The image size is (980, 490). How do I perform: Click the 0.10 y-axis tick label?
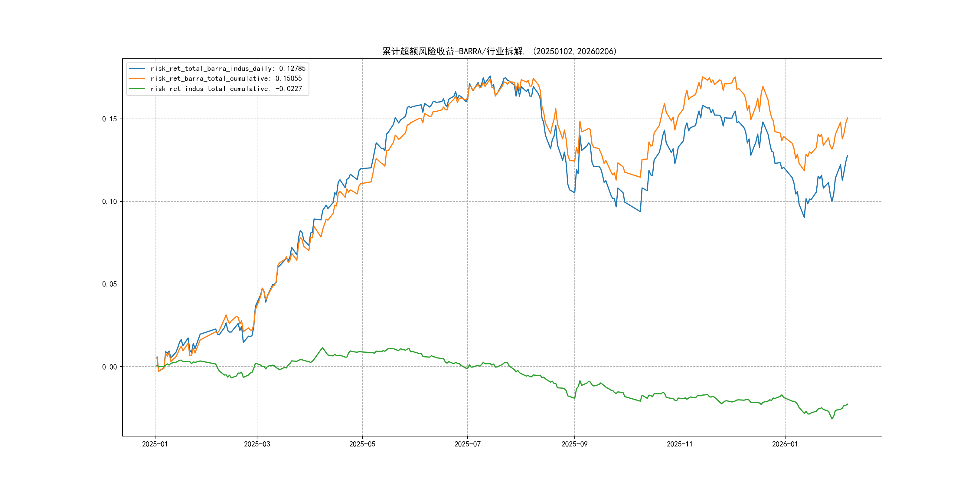[x=109, y=202]
